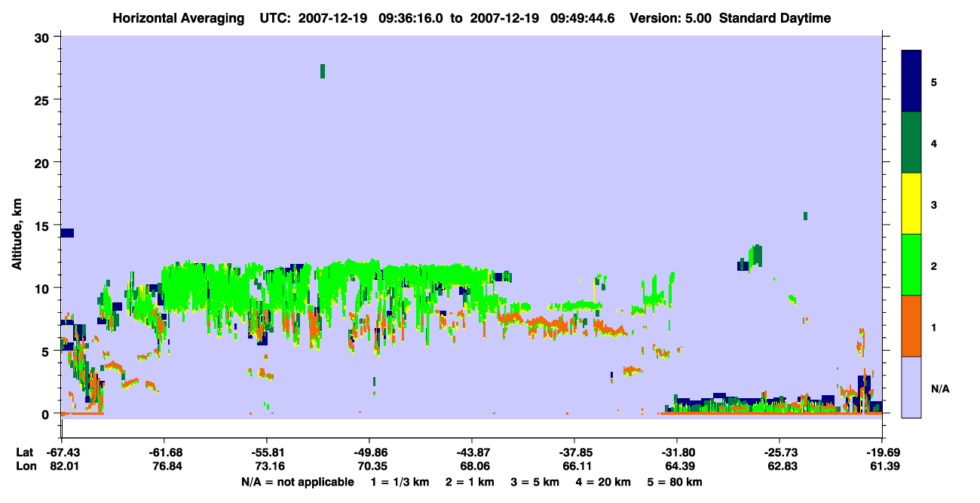This screenshot has width=980, height=503.
Task: Click the altitude tick label '25'
Action: [44, 100]
